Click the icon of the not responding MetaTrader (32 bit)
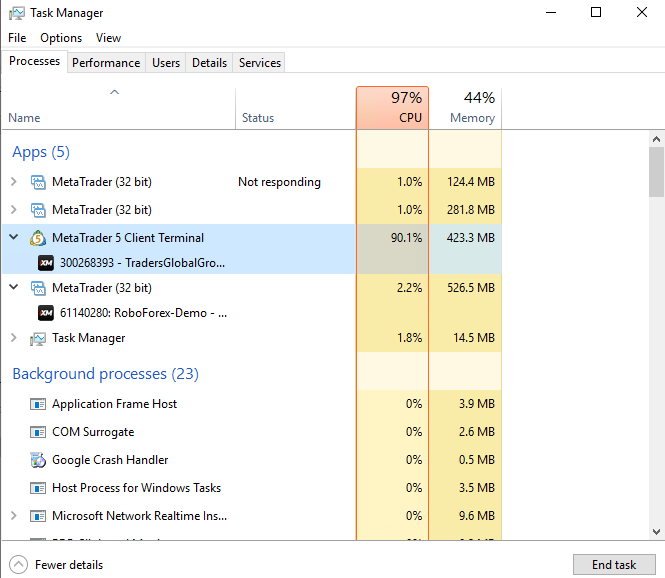 click(38, 182)
